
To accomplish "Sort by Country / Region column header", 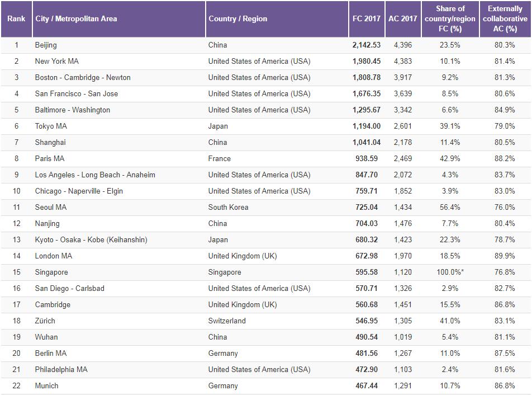I will click(237, 18).
